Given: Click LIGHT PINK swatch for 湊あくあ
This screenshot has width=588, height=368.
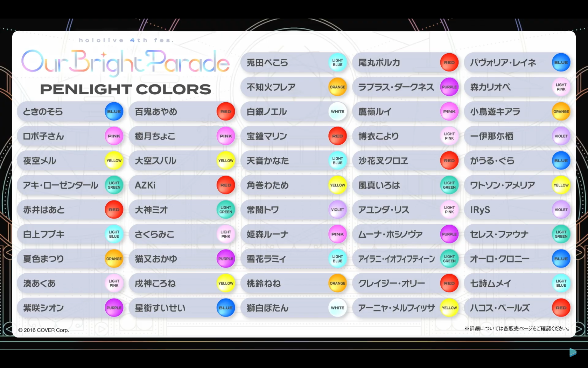Looking at the screenshot, I should tap(114, 283).
